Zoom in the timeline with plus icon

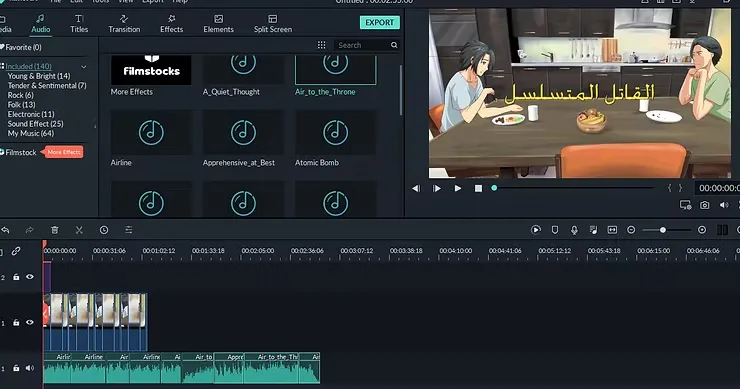coord(702,230)
